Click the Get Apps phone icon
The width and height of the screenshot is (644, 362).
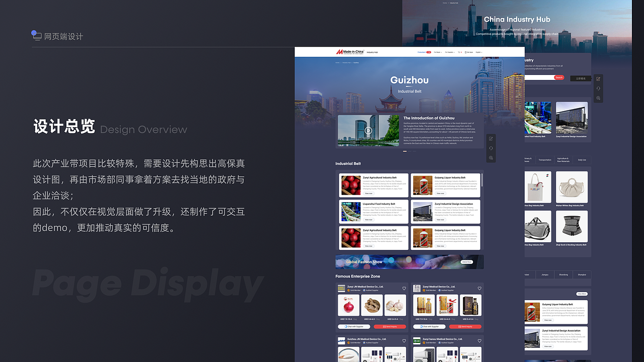coord(465,52)
